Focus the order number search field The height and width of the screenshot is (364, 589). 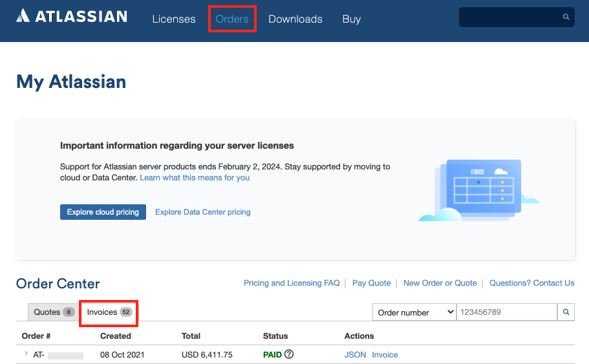coord(506,312)
